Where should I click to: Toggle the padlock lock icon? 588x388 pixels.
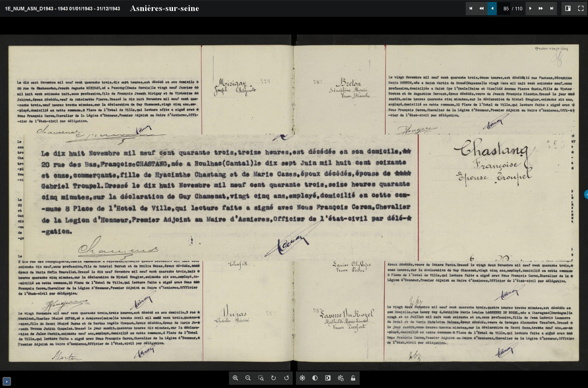[x=353, y=378]
